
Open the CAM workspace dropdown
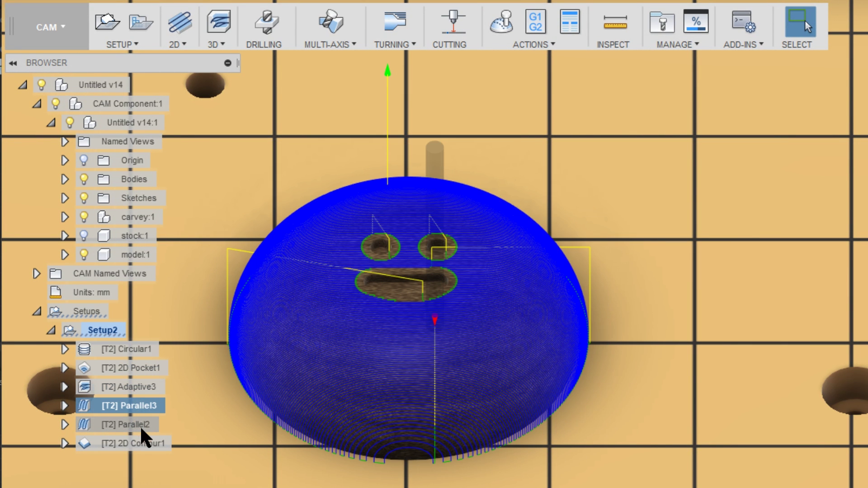(50, 27)
